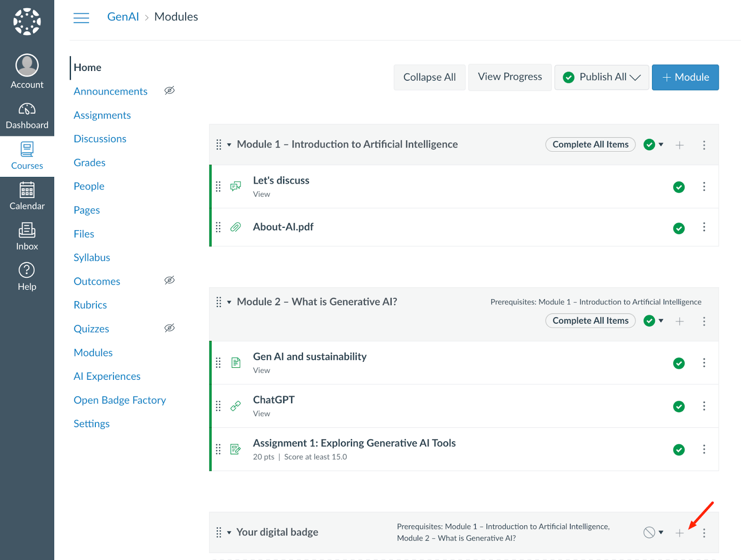Open options menu for Assignment 1
741x560 pixels.
click(x=704, y=449)
